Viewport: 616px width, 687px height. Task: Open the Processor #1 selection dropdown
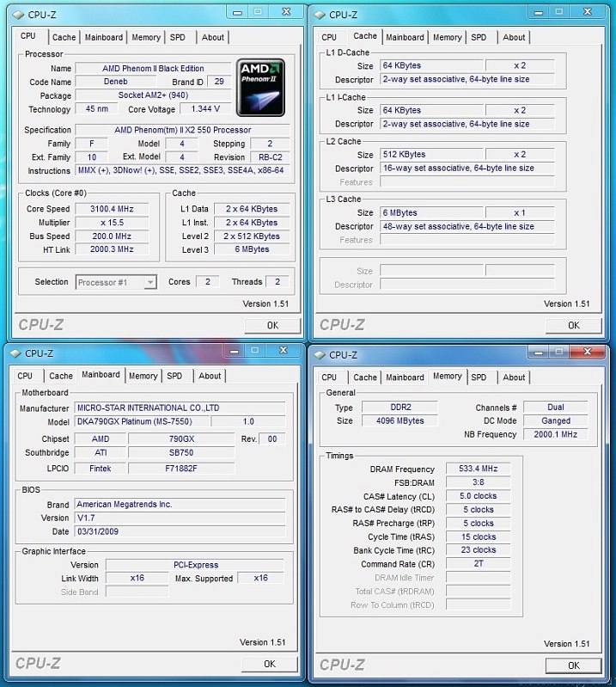[116, 282]
